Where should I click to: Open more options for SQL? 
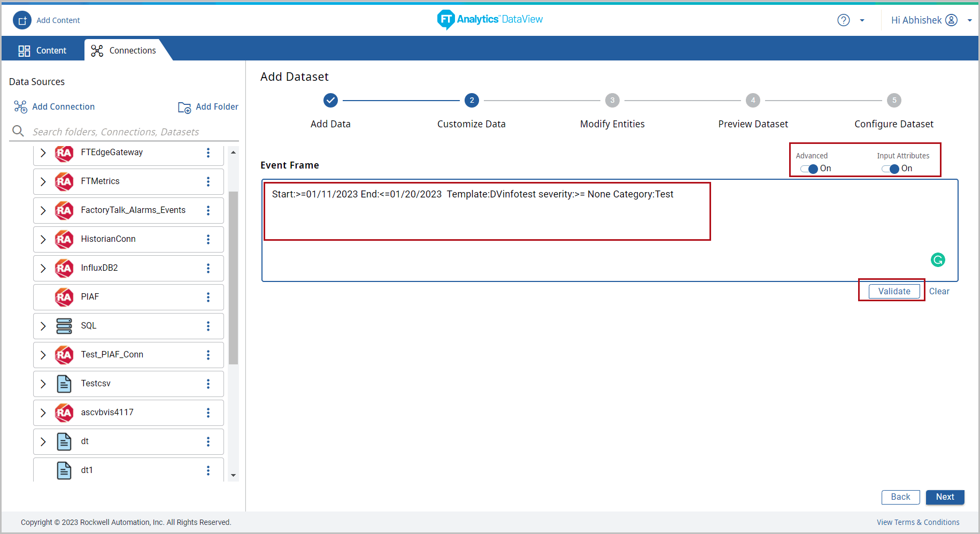208,326
